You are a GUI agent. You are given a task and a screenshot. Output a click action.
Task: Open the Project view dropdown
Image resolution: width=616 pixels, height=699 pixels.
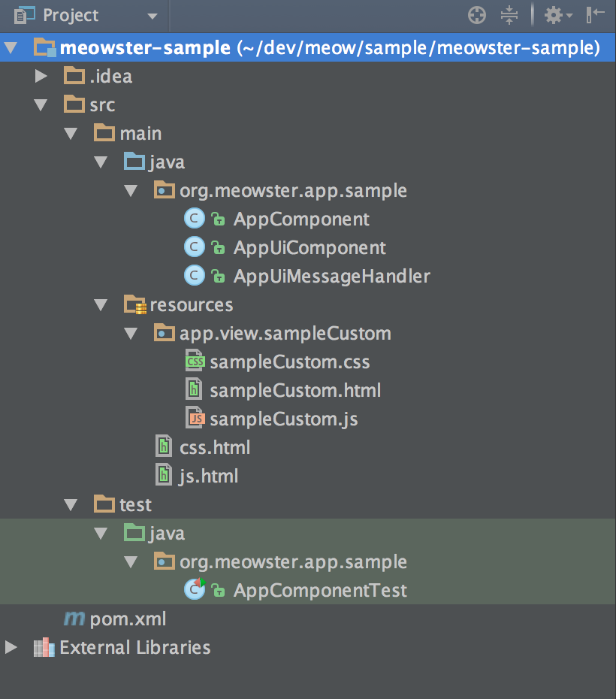coord(152,16)
